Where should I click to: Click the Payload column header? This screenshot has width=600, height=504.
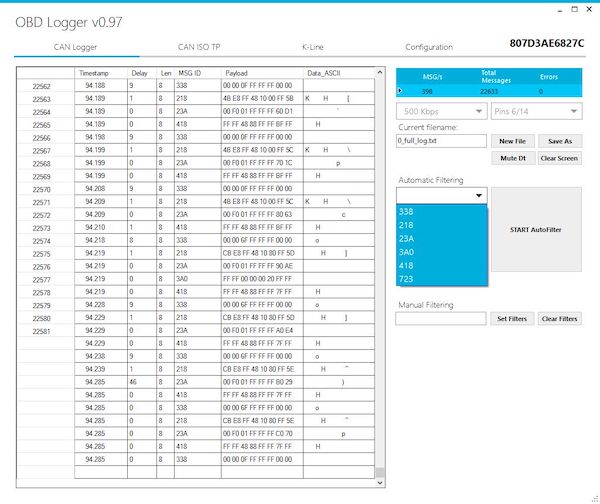pyautogui.click(x=262, y=73)
